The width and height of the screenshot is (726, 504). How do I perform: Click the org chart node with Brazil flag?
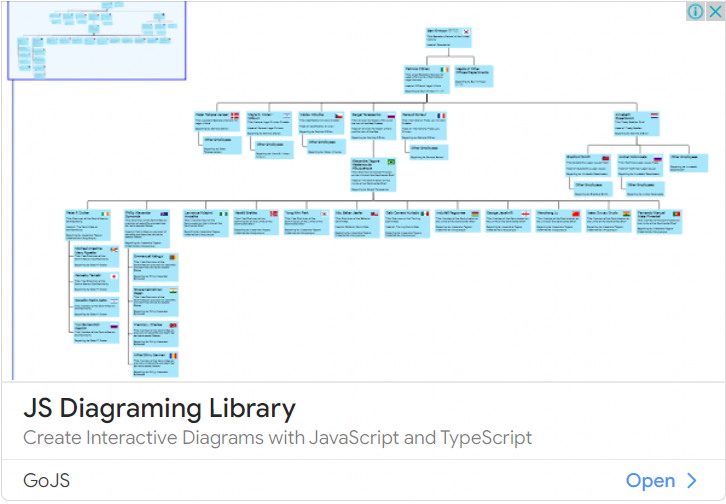point(373,175)
